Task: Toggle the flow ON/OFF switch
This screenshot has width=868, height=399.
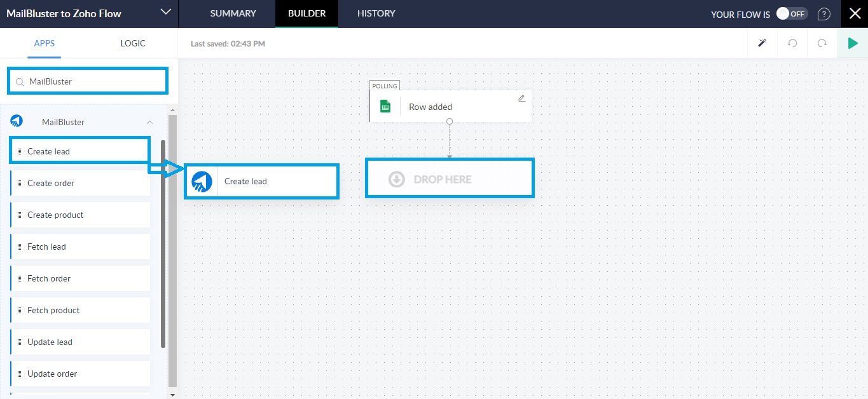Action: (x=791, y=14)
